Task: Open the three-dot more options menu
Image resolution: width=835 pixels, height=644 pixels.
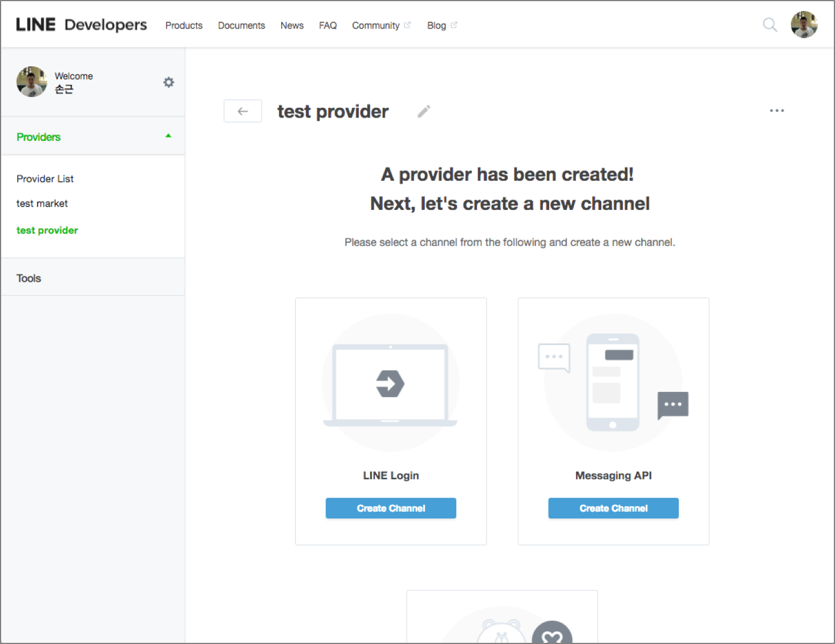Action: coord(777,111)
